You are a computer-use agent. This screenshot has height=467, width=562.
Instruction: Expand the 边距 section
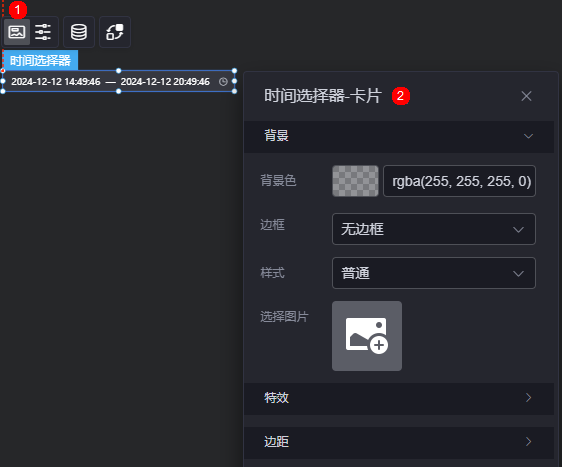(x=399, y=442)
